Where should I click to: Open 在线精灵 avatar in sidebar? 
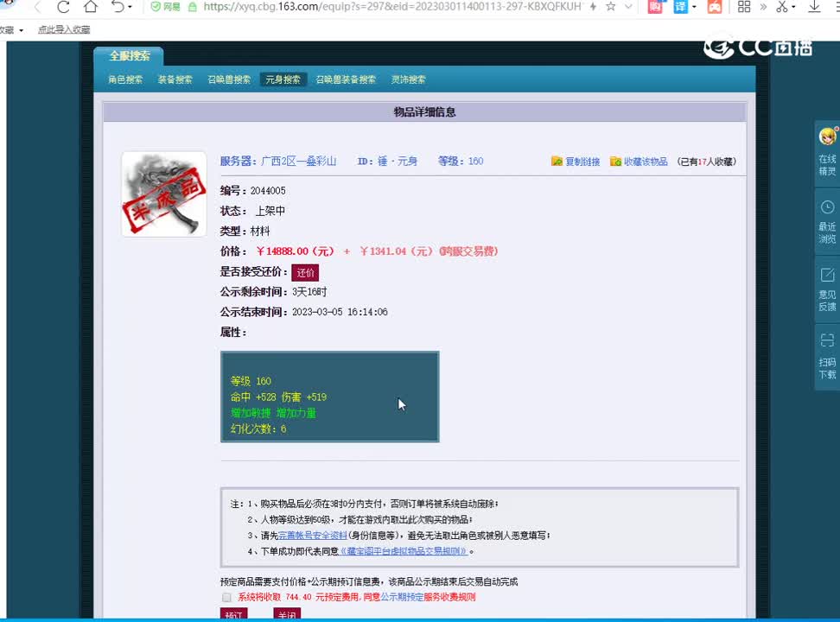(x=827, y=136)
